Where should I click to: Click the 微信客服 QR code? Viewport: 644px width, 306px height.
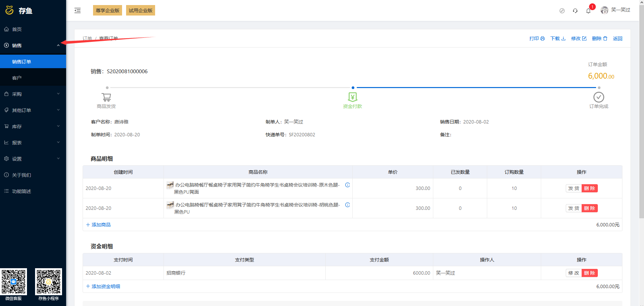coord(13,282)
